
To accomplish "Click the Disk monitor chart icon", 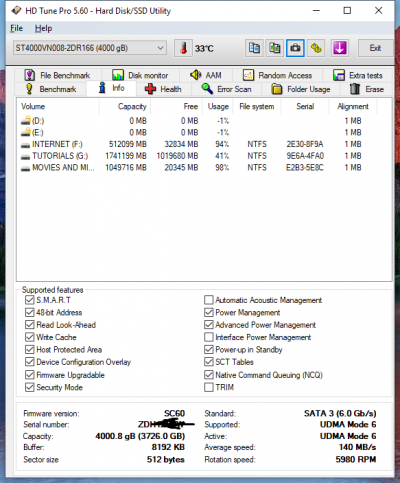I will point(118,75).
